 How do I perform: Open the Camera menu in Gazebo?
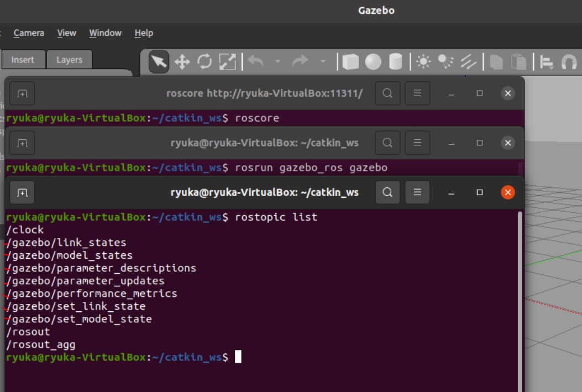tap(29, 33)
